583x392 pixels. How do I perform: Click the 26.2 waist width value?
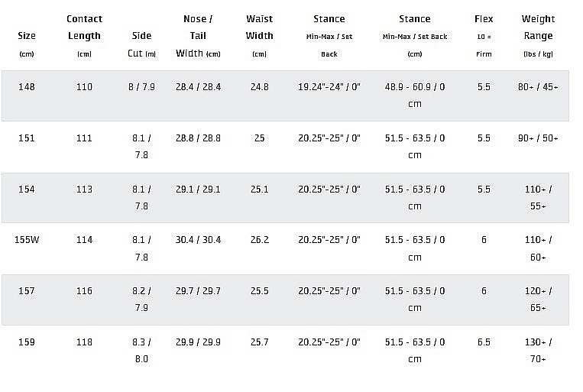click(260, 240)
